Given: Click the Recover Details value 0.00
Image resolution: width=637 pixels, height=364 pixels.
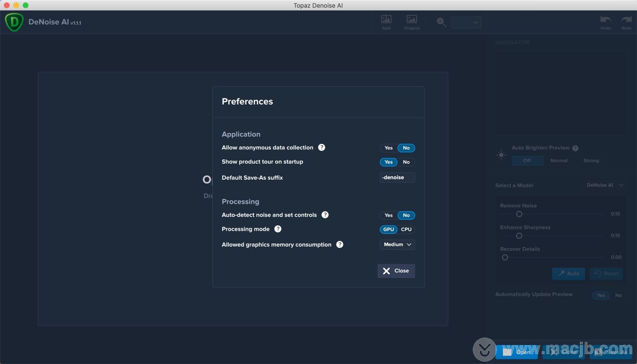Looking at the screenshot, I should tap(616, 257).
